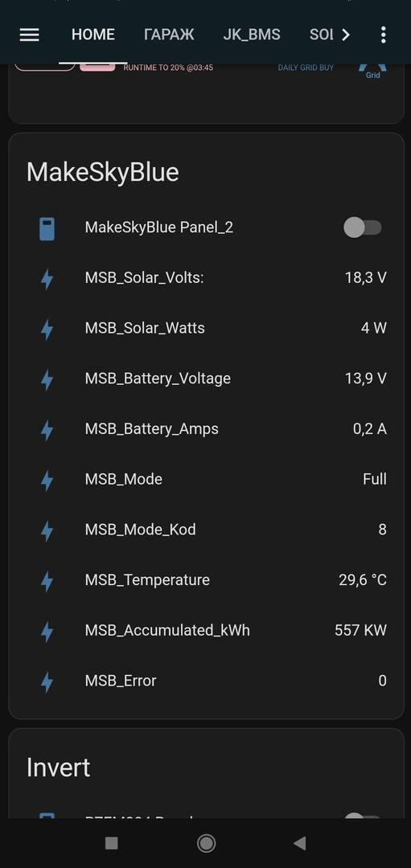Show more tabs with the right chevron
The width and height of the screenshot is (411, 868).
(x=346, y=35)
